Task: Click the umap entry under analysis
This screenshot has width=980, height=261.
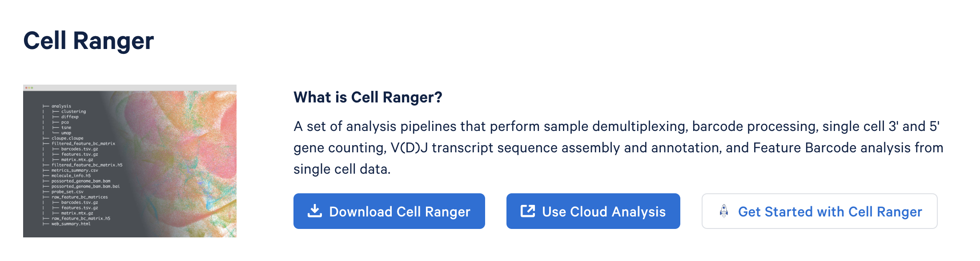Action: point(66,133)
